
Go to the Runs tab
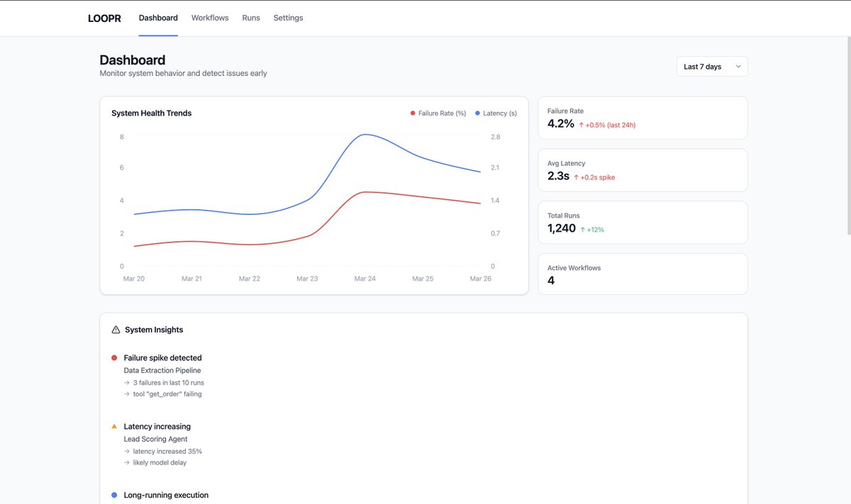251,18
